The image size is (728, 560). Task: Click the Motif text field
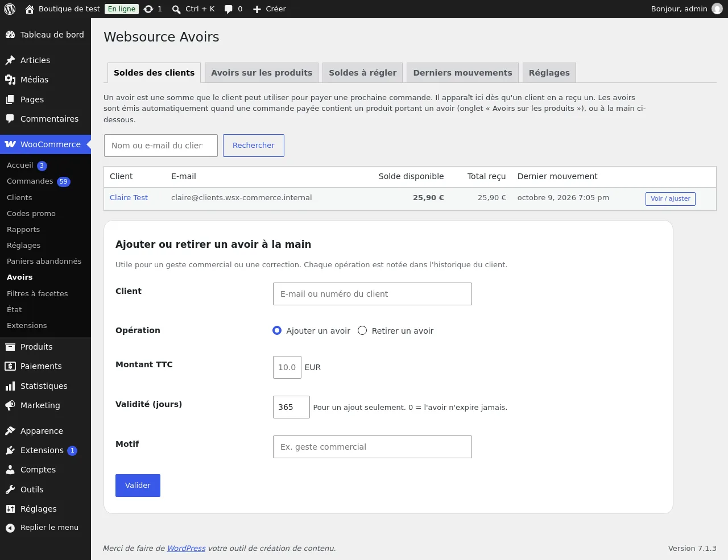coord(373,447)
